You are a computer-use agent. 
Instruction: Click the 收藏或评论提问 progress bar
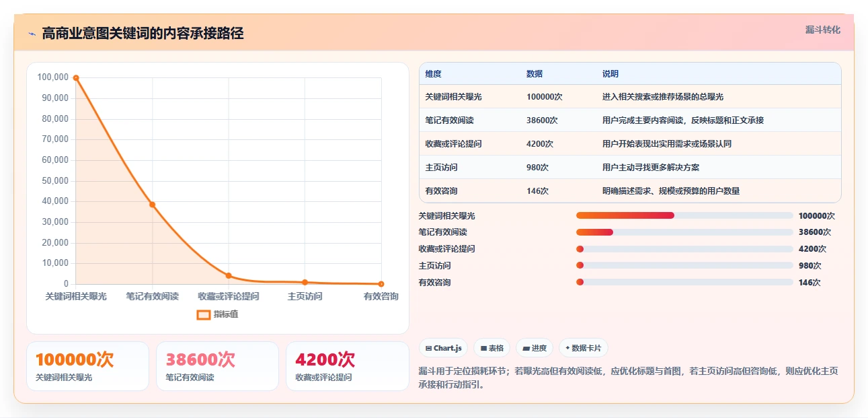(x=684, y=249)
